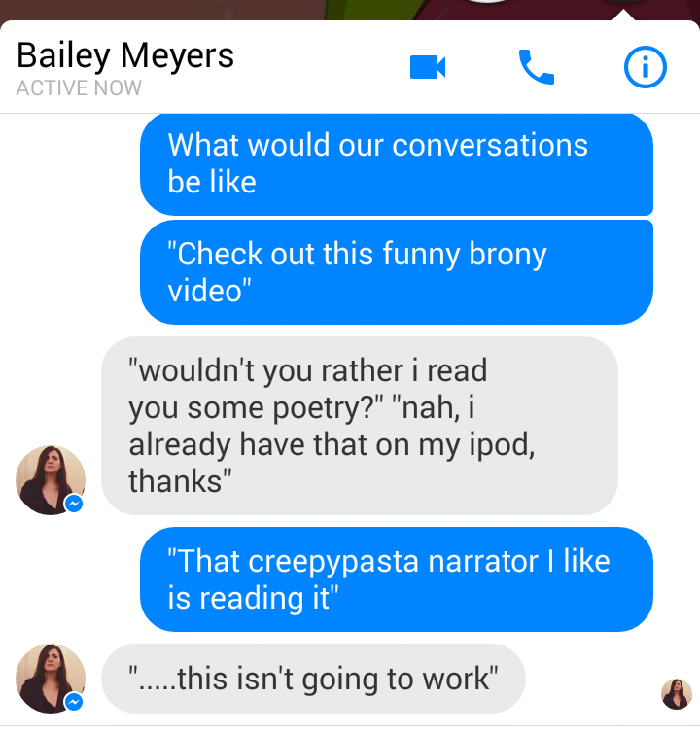Select the "What would our conversations be like" bubble
This screenshot has height=732, width=700.
pos(397,164)
